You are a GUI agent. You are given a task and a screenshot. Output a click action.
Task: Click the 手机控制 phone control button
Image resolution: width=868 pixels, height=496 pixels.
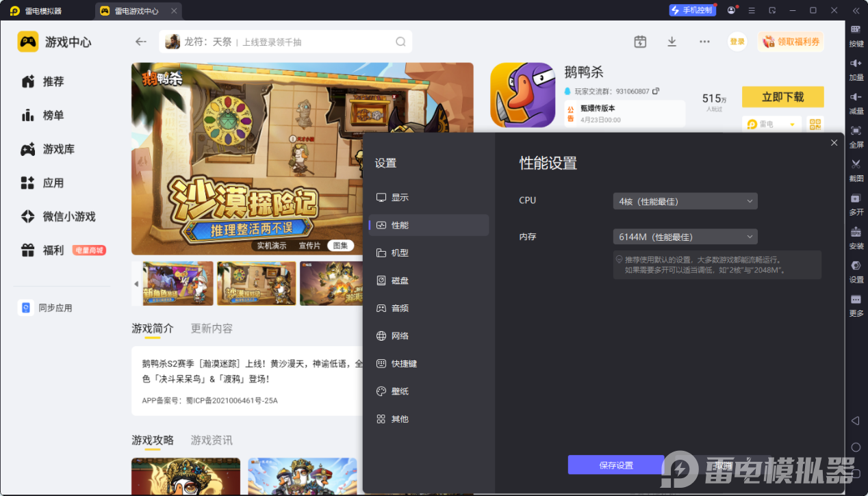[692, 10]
